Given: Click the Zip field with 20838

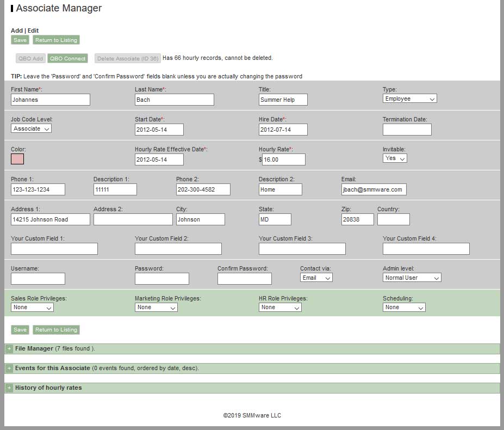Looking at the screenshot, I should tap(357, 219).
